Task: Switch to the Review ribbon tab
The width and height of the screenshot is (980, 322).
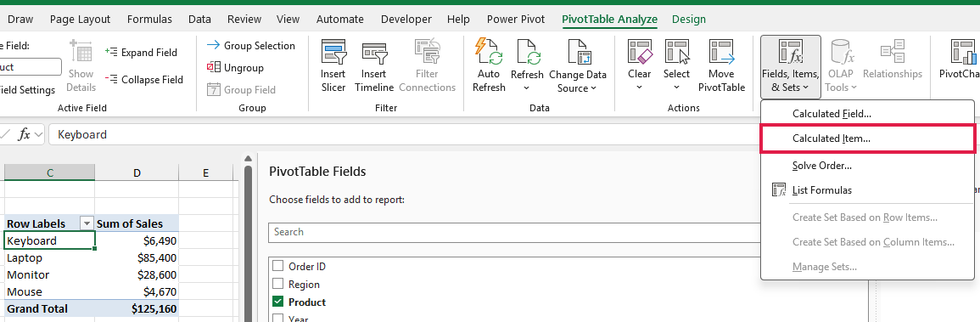Action: tap(244, 20)
